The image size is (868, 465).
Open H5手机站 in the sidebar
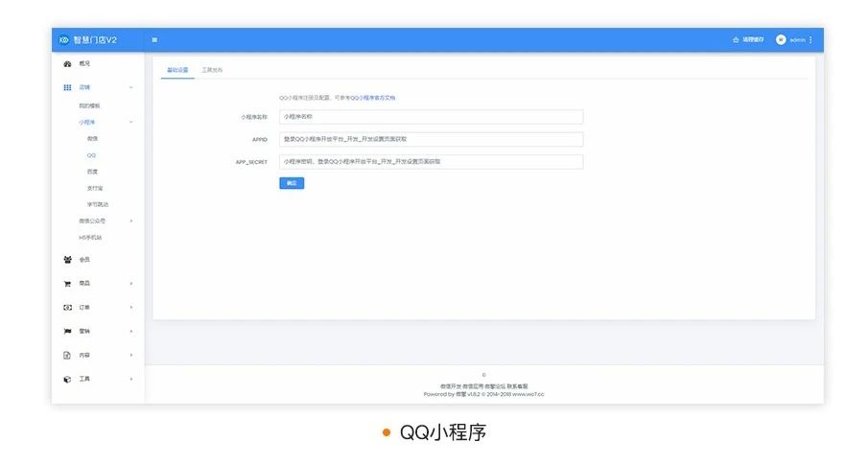[90, 238]
